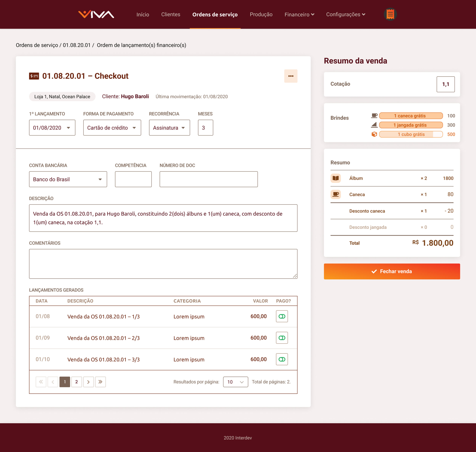Image resolution: width=476 pixels, height=452 pixels.
Task: Select the row dated 01/10
Action: [x=163, y=359]
